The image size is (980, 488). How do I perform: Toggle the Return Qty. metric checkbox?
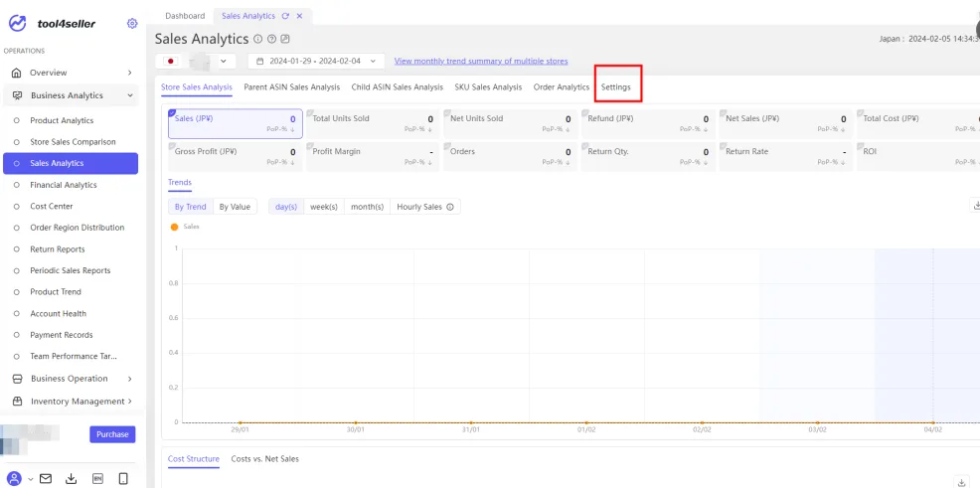coord(584,146)
